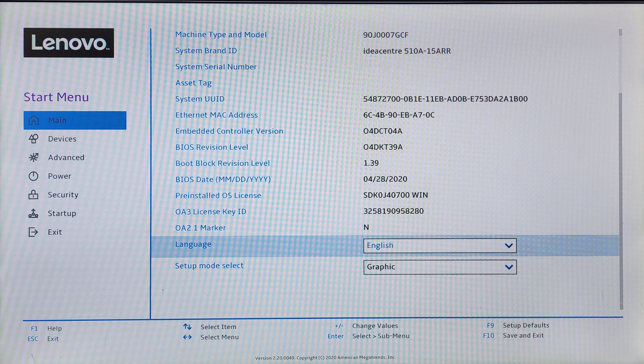Click the Advanced snowflake icon
Screen dimensions: 644x364
point(33,158)
